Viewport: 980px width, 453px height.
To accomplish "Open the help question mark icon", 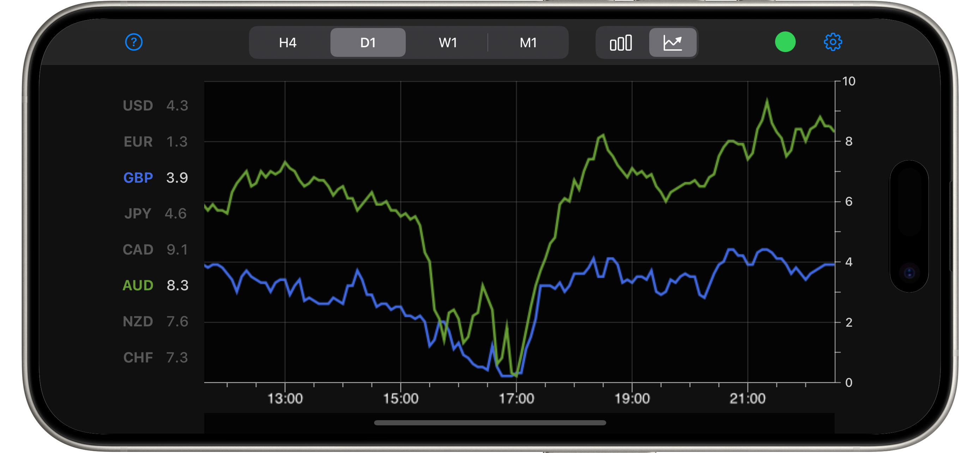I will click(x=134, y=42).
